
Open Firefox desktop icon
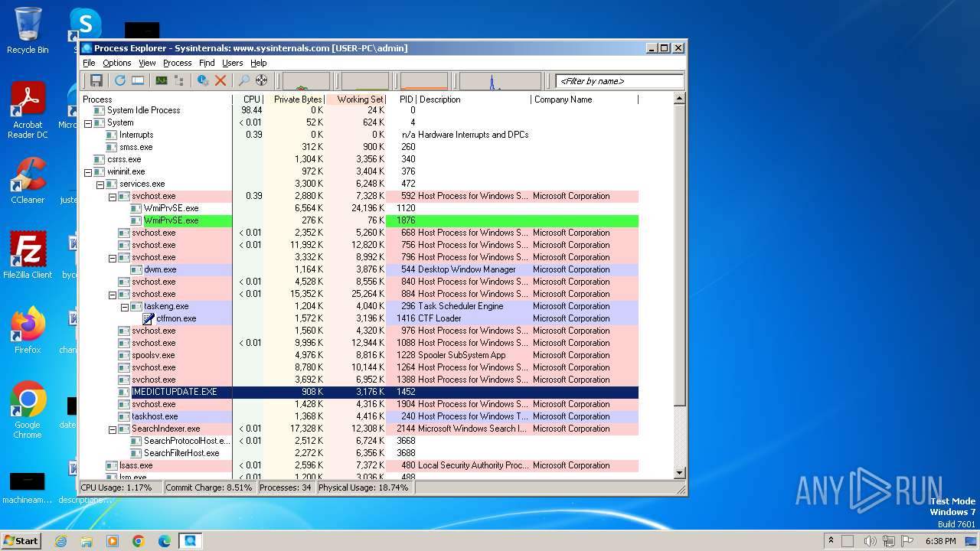(x=28, y=331)
